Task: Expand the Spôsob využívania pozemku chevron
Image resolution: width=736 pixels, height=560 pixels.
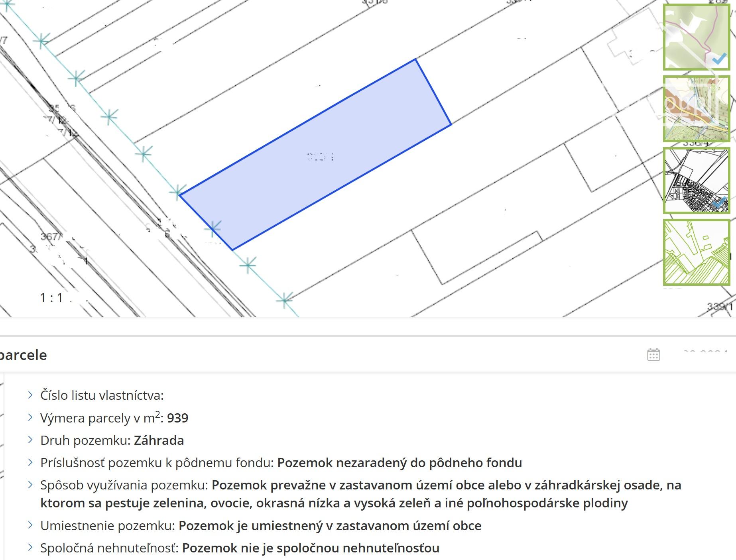Action: [x=30, y=485]
